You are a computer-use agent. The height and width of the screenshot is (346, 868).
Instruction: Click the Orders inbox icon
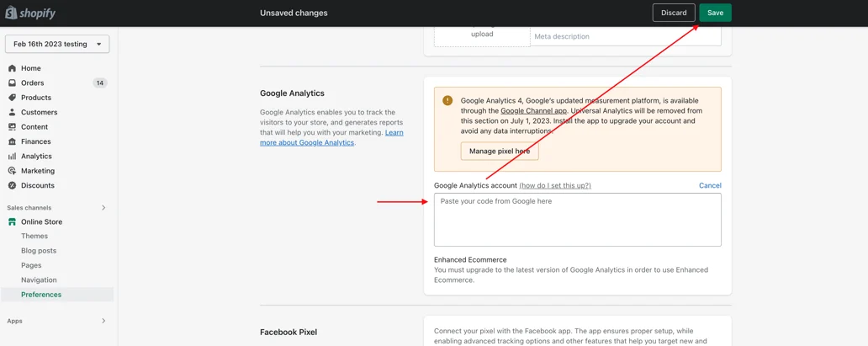pyautogui.click(x=12, y=83)
